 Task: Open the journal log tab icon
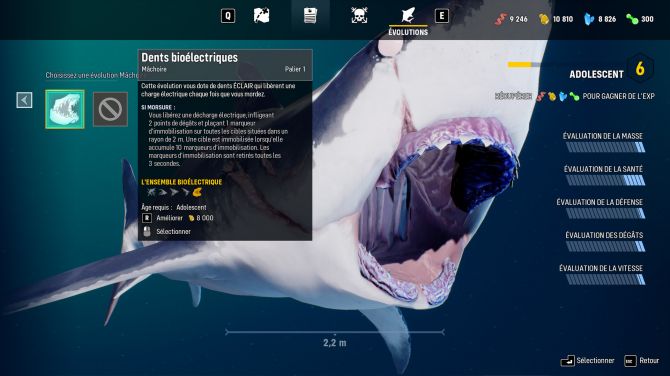310,16
